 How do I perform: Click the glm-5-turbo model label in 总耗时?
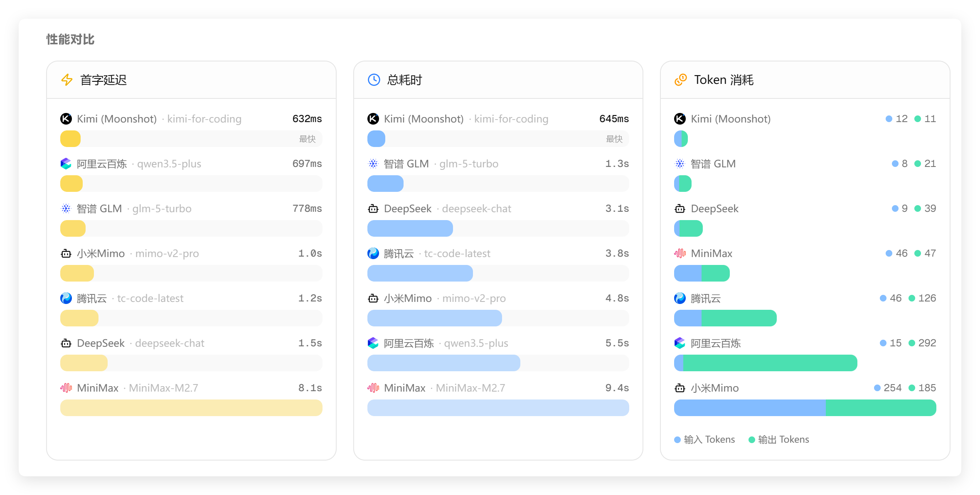(469, 164)
